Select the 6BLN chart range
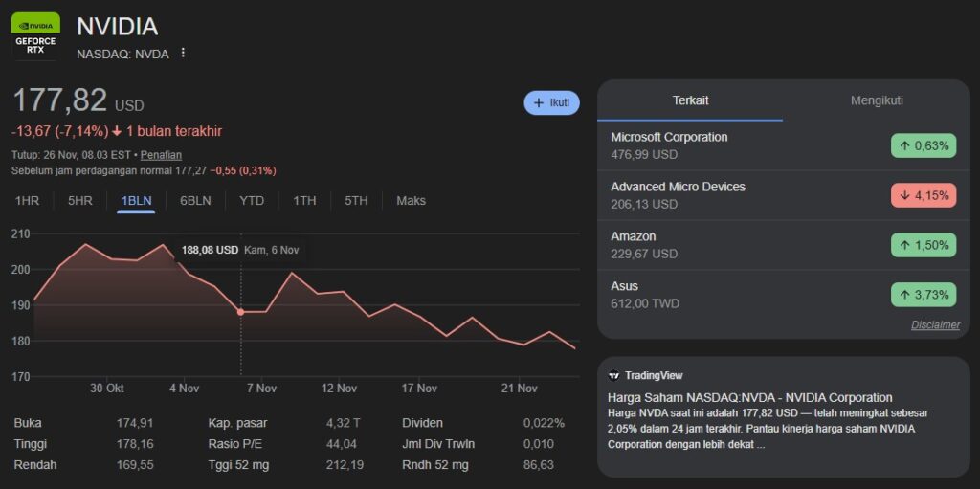Screen dimensions: 980x489 (x=195, y=201)
